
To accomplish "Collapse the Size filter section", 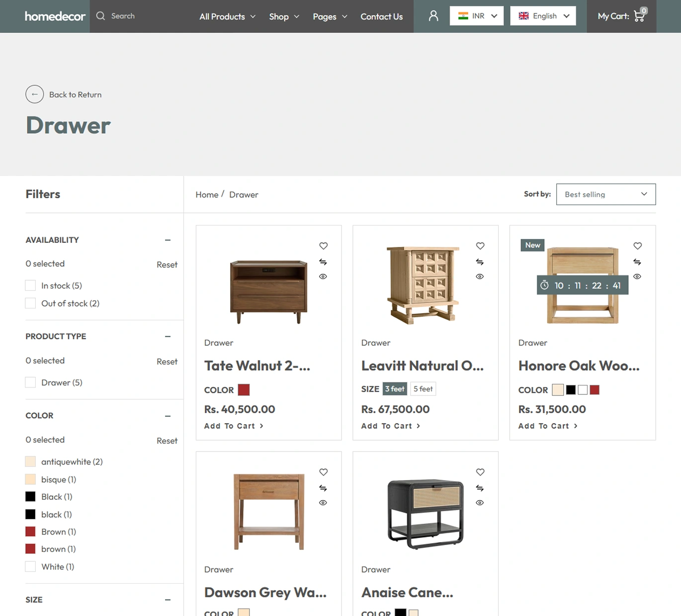I will click(x=168, y=600).
